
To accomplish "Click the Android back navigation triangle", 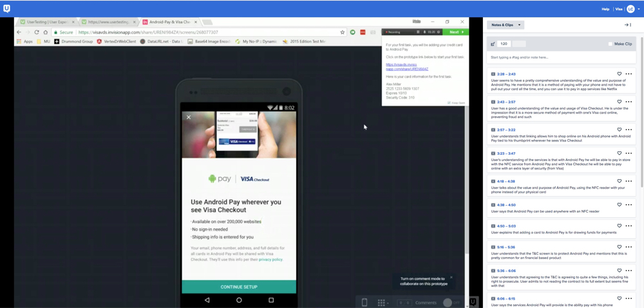I will [207, 300].
